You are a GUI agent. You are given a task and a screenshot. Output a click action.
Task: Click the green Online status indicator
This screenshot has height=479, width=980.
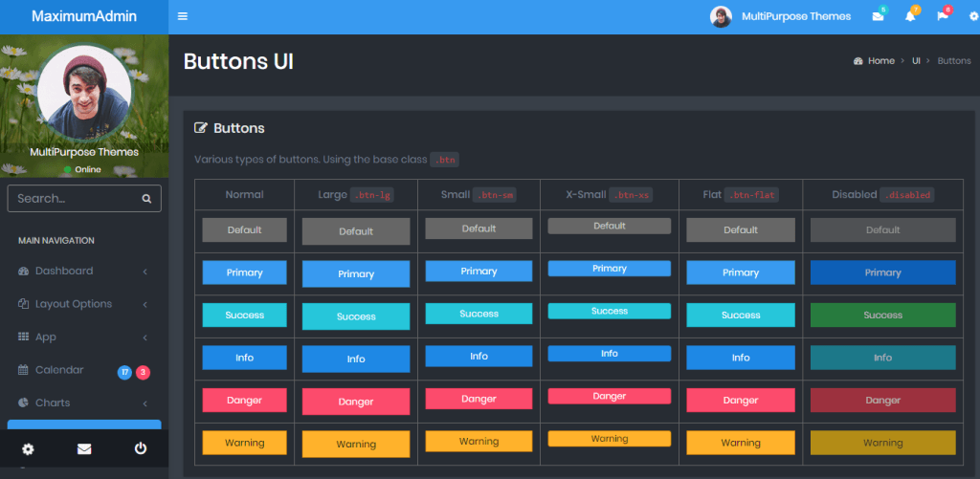point(68,169)
